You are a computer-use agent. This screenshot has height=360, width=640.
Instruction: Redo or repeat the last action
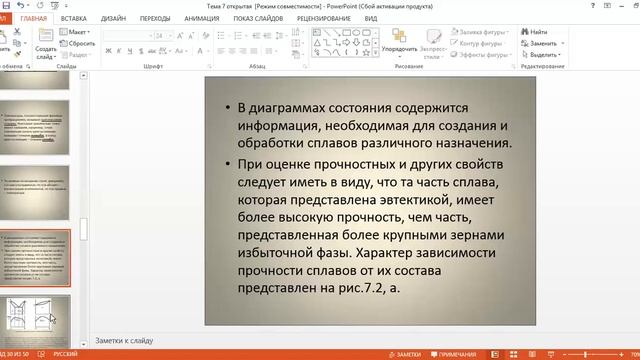(x=40, y=5)
